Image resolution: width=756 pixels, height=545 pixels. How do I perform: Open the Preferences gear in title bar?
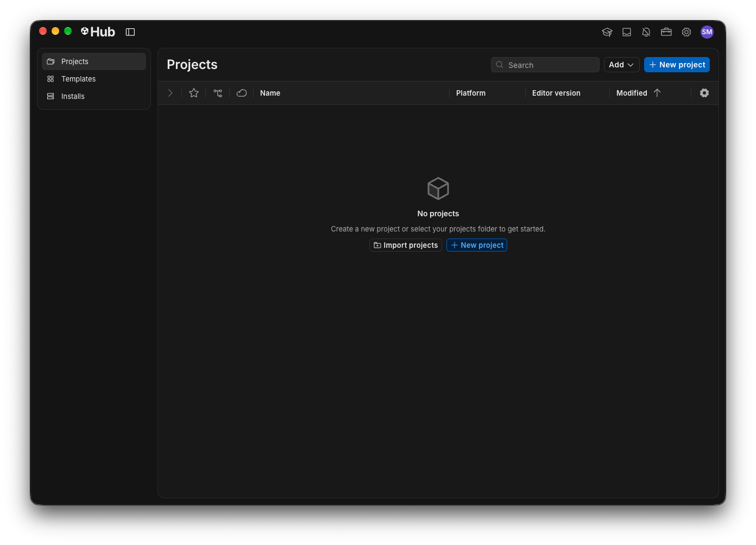pos(686,32)
